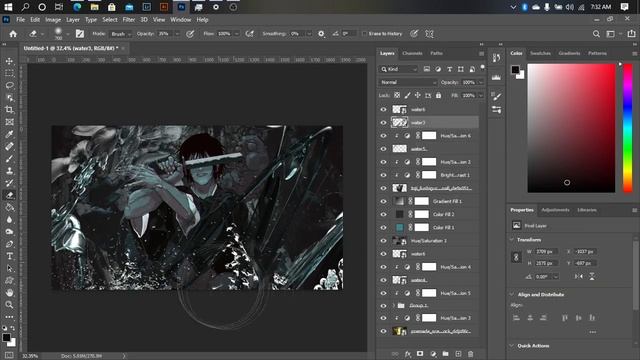Open the layer Opacity slider arrow
This screenshot has height=360, width=640.
pyautogui.click(x=481, y=82)
